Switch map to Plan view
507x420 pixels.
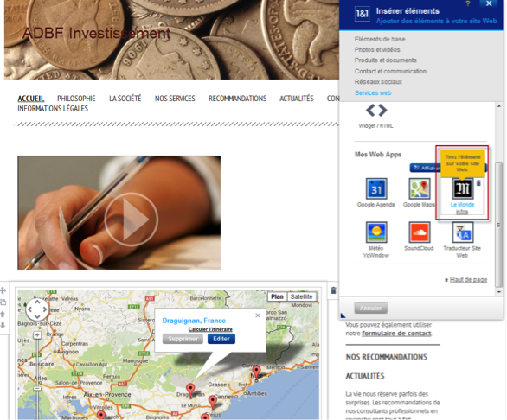[277, 297]
